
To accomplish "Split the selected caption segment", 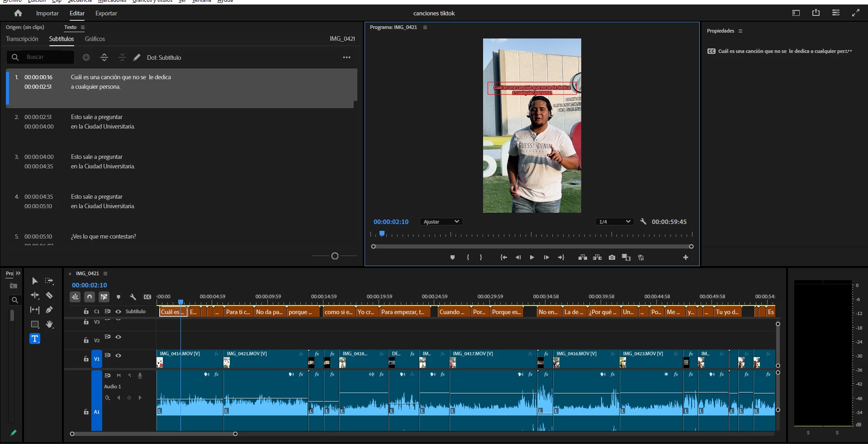I will pyautogui.click(x=104, y=57).
